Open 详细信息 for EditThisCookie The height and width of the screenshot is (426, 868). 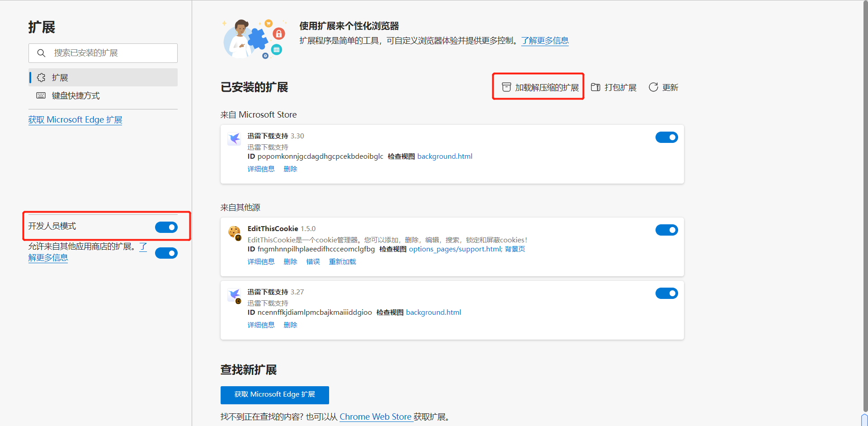point(261,262)
